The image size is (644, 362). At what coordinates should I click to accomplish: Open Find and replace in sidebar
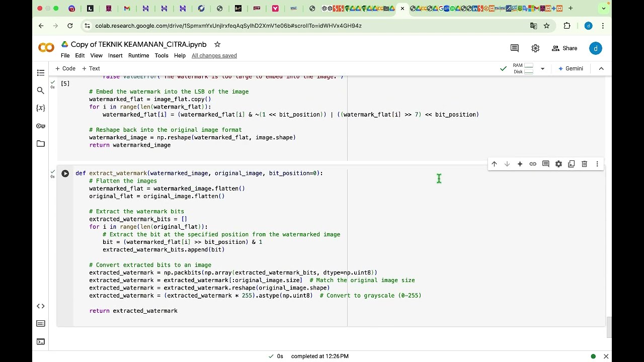coord(41,90)
